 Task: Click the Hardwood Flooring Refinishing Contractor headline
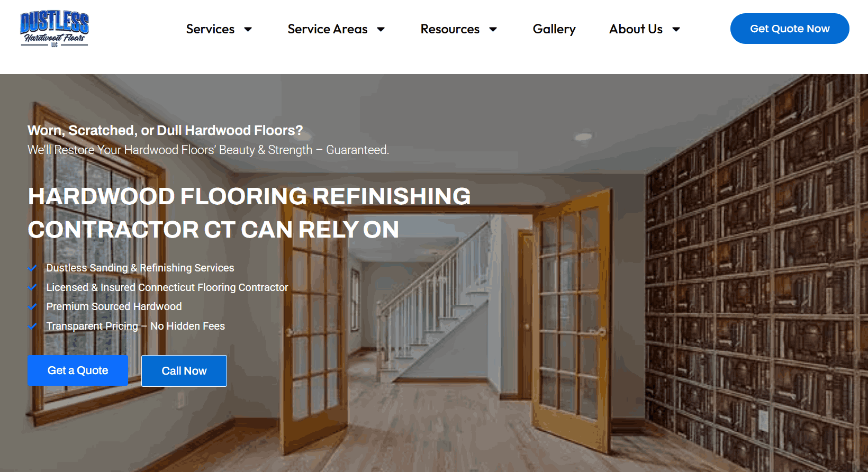[249, 213]
